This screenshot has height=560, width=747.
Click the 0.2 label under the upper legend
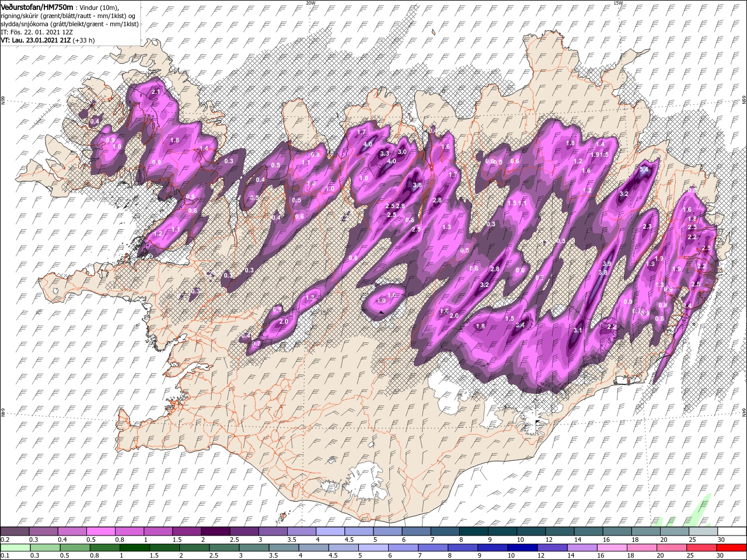(x=5, y=540)
